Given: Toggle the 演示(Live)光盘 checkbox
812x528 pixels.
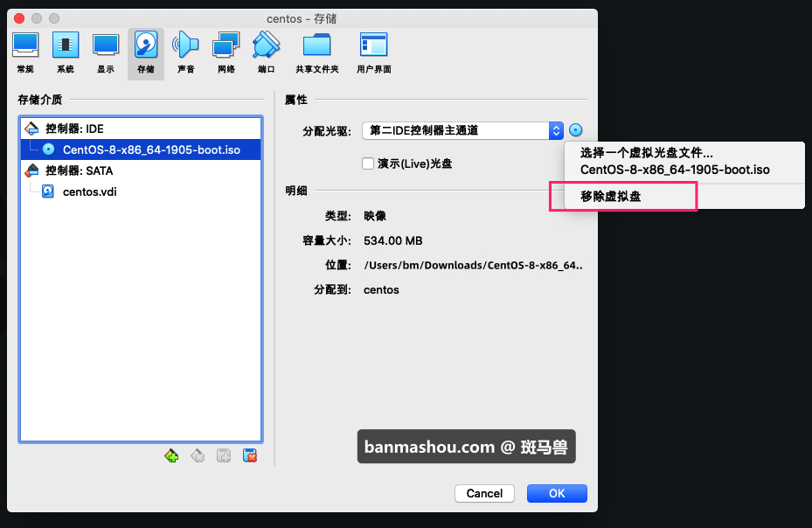Looking at the screenshot, I should [368, 163].
